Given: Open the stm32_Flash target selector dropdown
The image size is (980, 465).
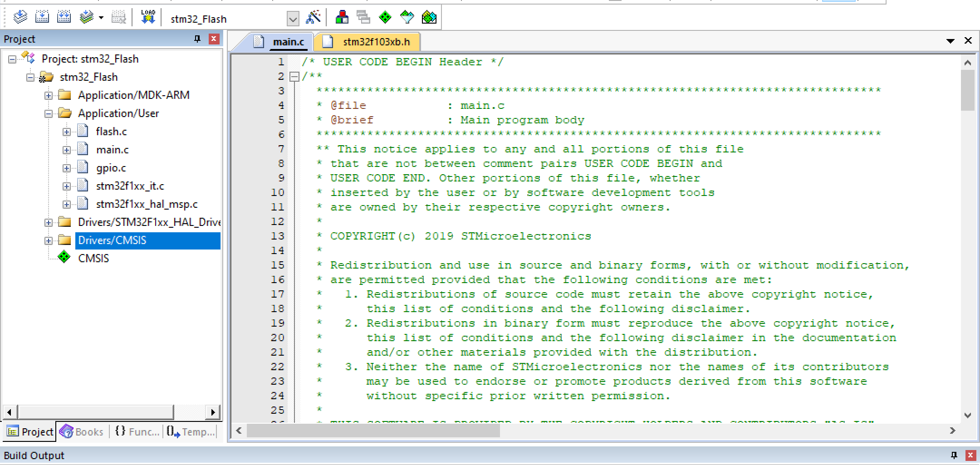Looking at the screenshot, I should tap(293, 19).
